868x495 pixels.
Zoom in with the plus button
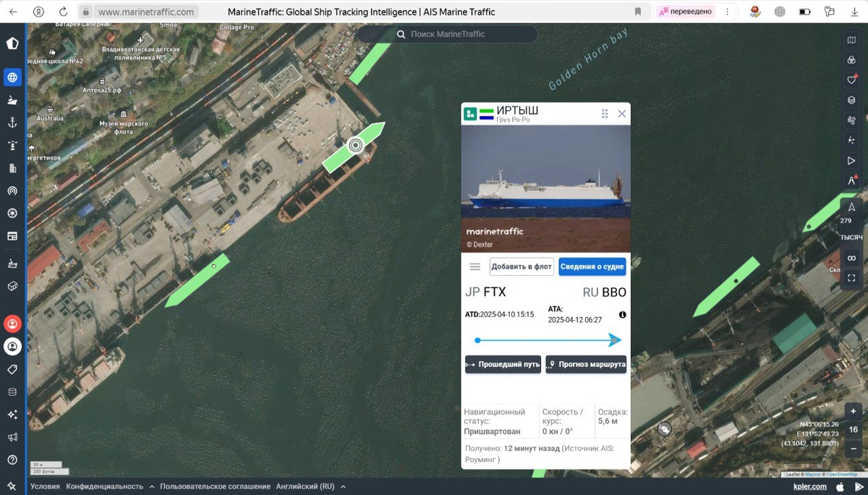[x=854, y=411]
